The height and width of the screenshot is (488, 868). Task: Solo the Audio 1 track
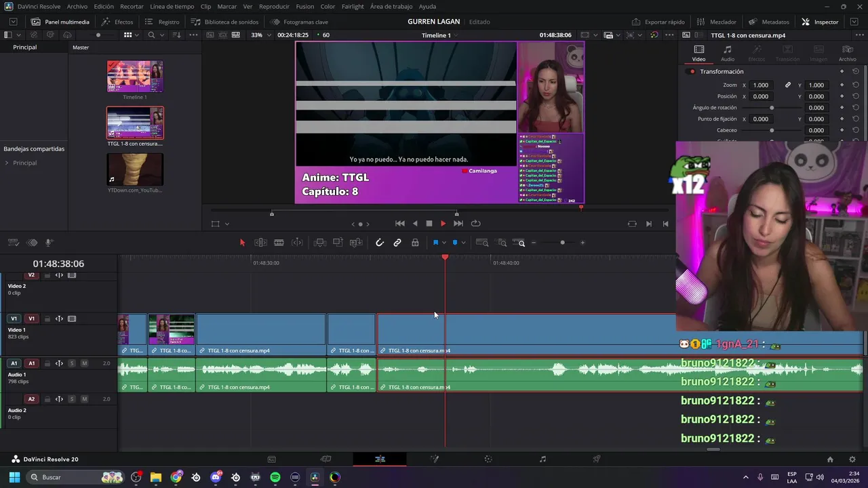click(x=72, y=363)
